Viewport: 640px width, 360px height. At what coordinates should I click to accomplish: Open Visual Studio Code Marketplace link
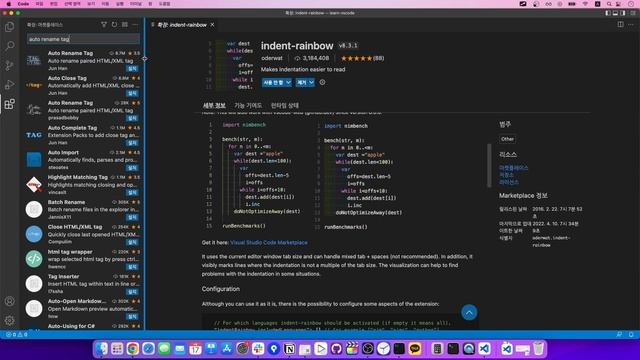point(269,242)
